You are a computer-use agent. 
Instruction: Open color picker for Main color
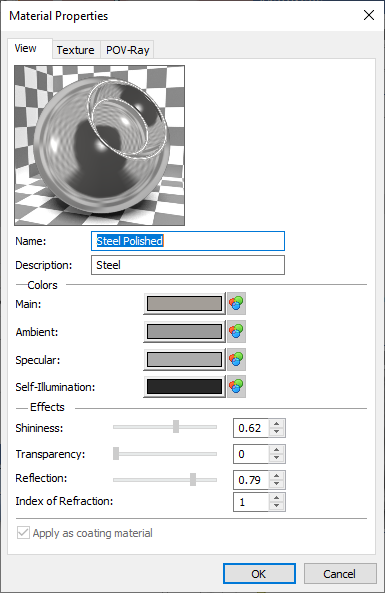(x=236, y=303)
